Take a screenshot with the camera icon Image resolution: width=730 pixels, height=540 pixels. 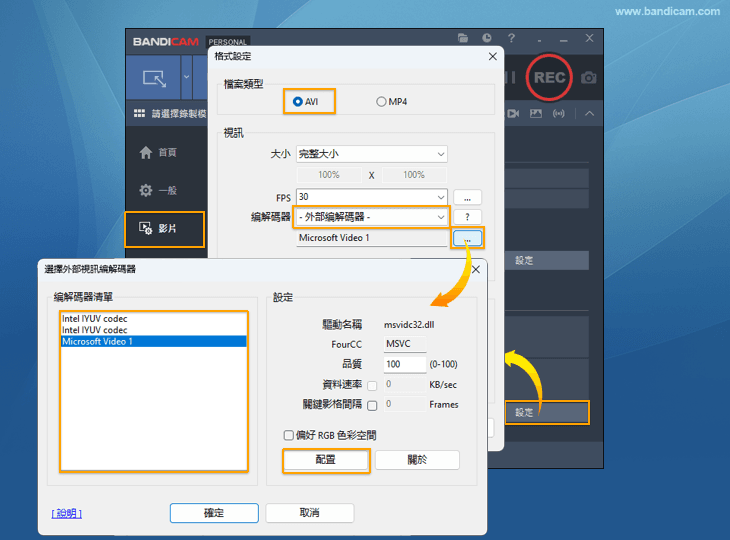point(588,78)
